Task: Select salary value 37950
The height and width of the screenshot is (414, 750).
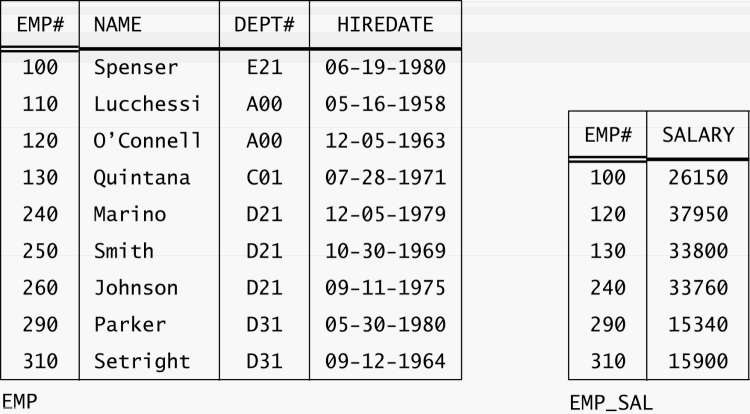Action: tap(698, 213)
